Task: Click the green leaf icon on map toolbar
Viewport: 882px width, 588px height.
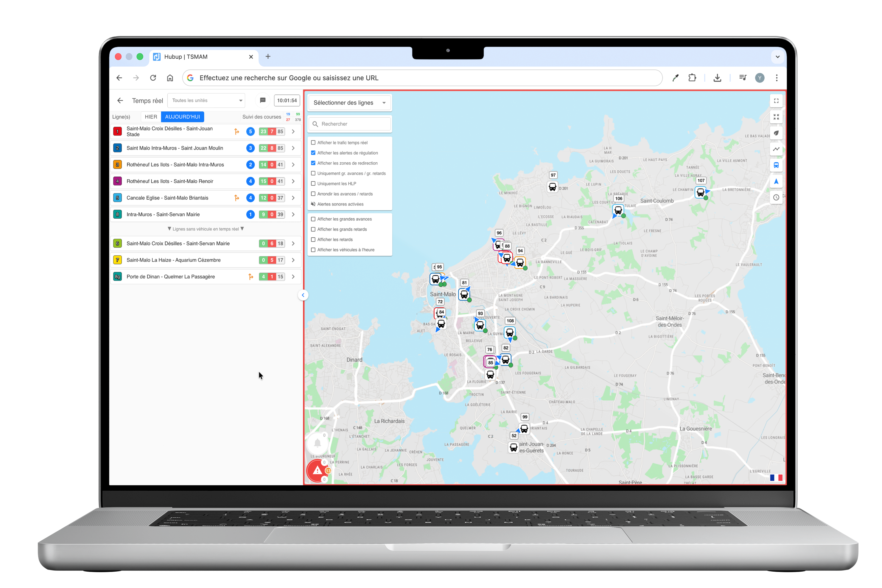Action: tap(776, 133)
